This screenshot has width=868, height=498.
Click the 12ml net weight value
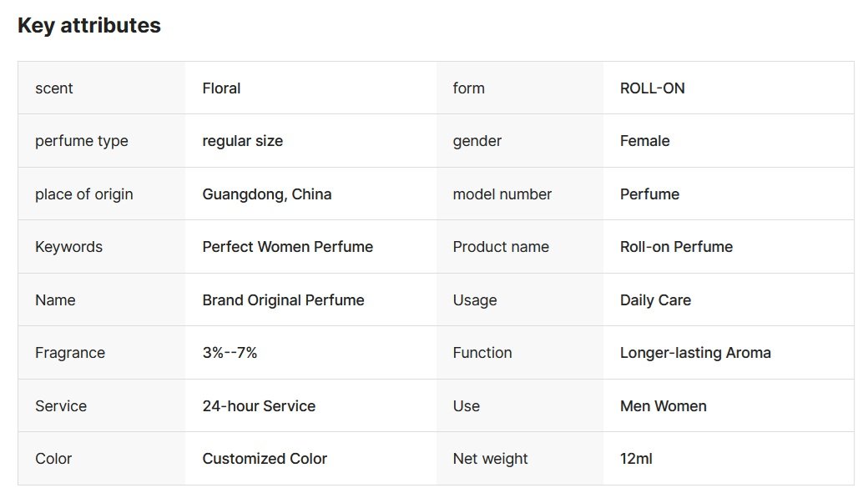pyautogui.click(x=636, y=459)
